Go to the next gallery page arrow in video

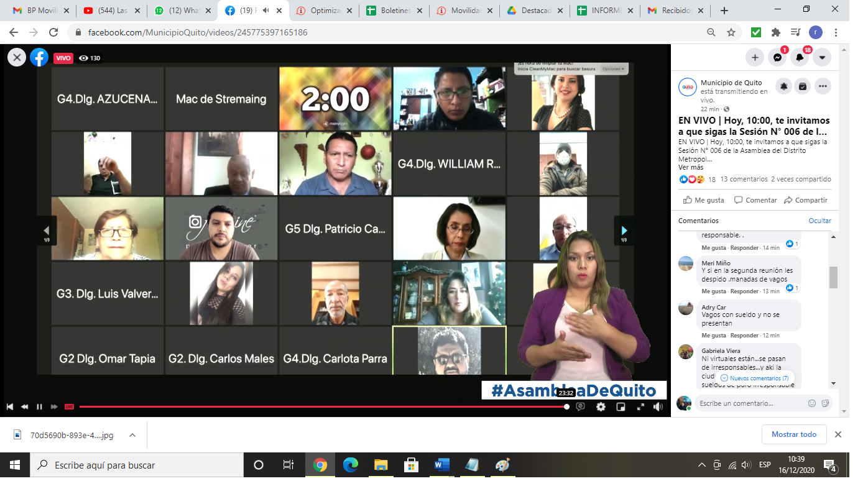click(x=624, y=231)
